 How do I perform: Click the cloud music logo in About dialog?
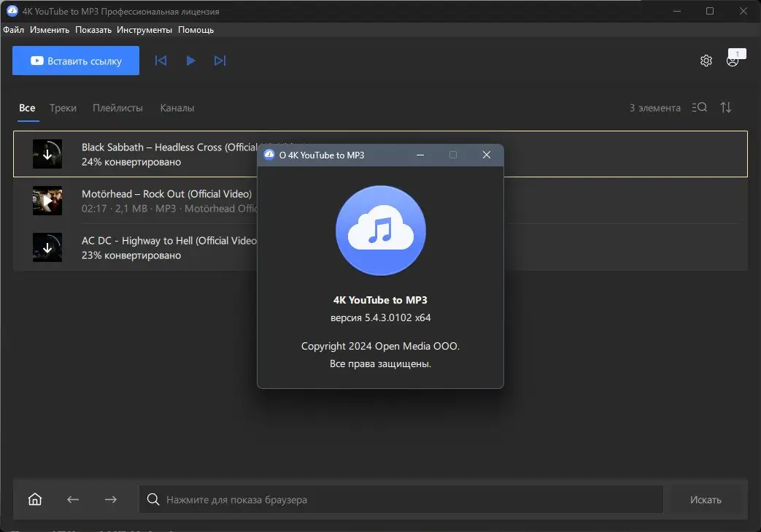(381, 231)
